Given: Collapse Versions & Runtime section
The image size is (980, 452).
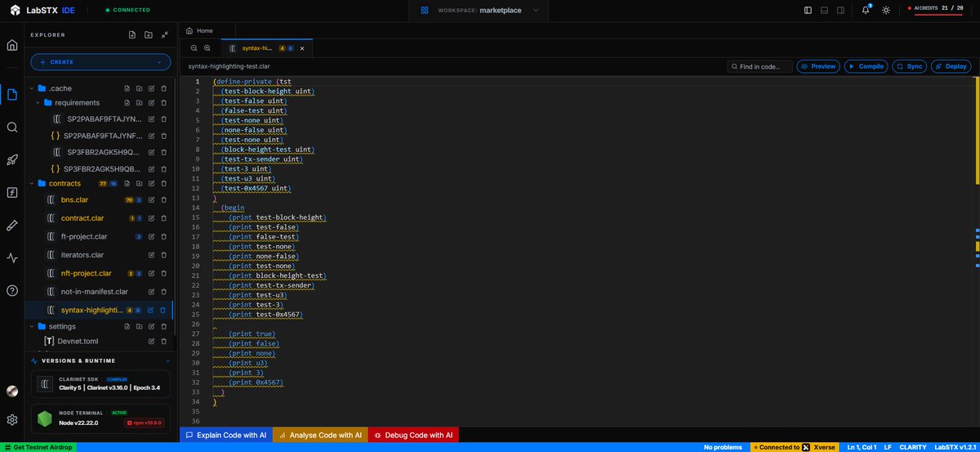Looking at the screenshot, I should tap(167, 360).
